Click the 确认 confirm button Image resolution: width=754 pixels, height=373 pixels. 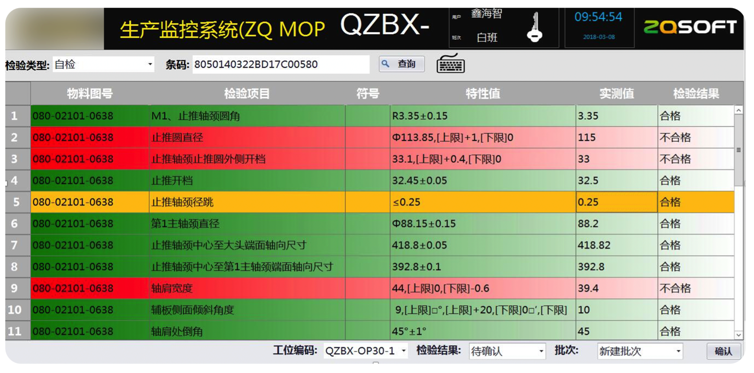tap(723, 351)
